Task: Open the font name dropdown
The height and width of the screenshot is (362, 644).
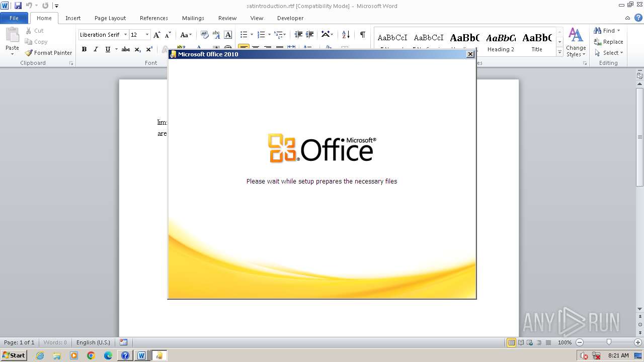Action: coord(125,35)
